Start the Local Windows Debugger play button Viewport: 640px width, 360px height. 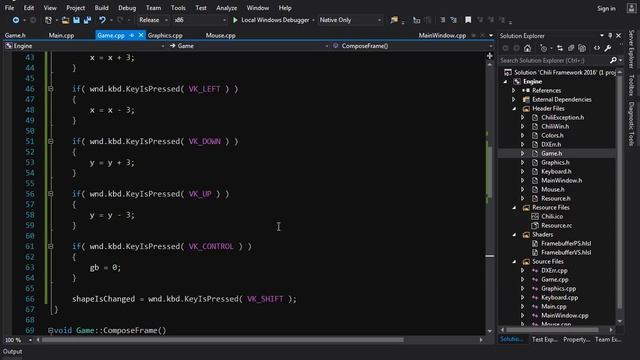(235, 20)
